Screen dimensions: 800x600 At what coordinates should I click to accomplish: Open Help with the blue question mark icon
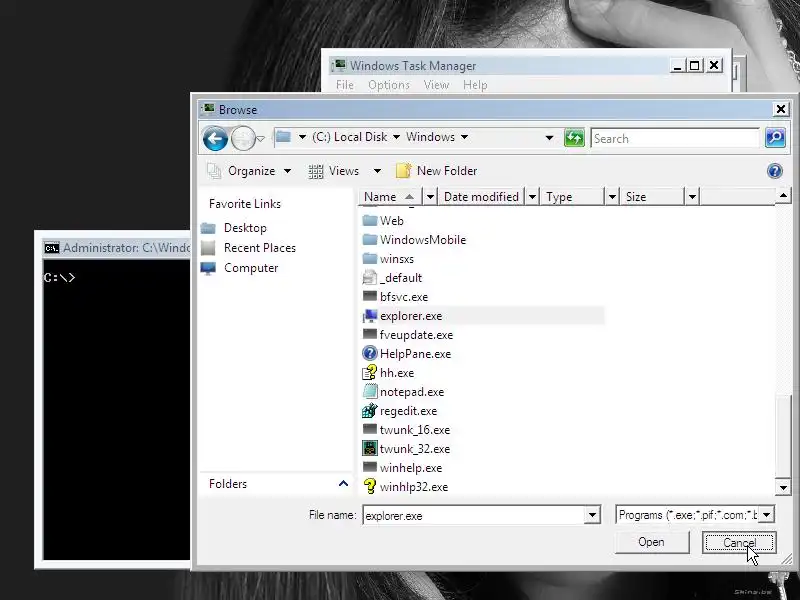click(x=774, y=171)
